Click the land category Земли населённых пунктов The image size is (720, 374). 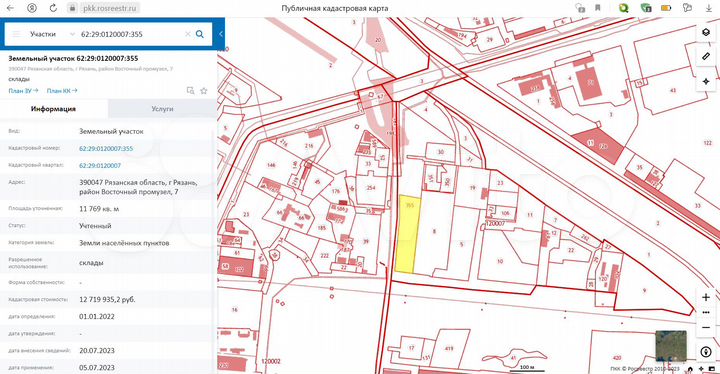click(124, 243)
